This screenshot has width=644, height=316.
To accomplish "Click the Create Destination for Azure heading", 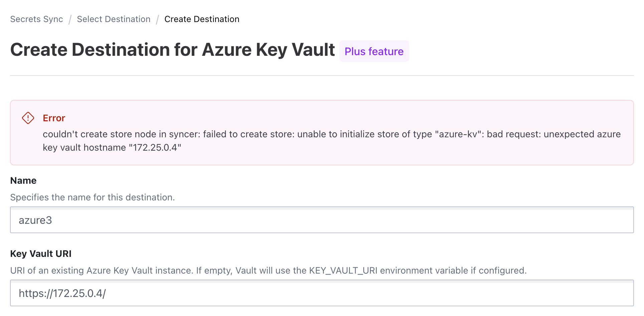I will tap(172, 50).
